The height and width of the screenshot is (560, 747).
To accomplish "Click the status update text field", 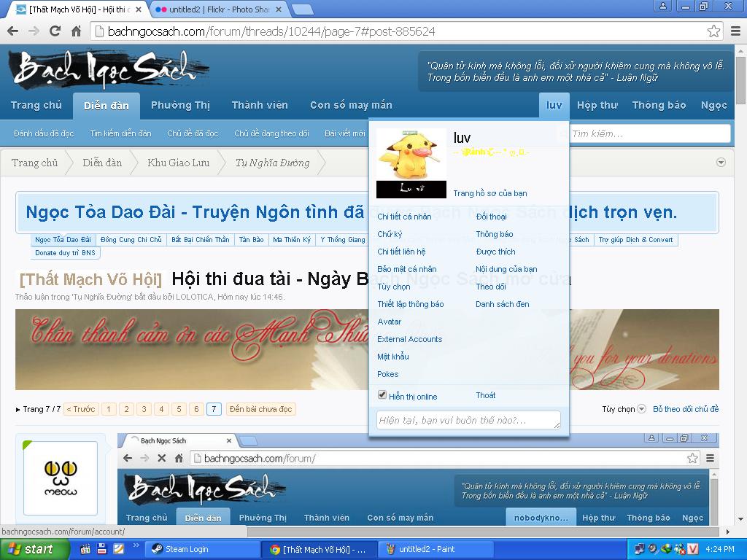I will point(468,421).
